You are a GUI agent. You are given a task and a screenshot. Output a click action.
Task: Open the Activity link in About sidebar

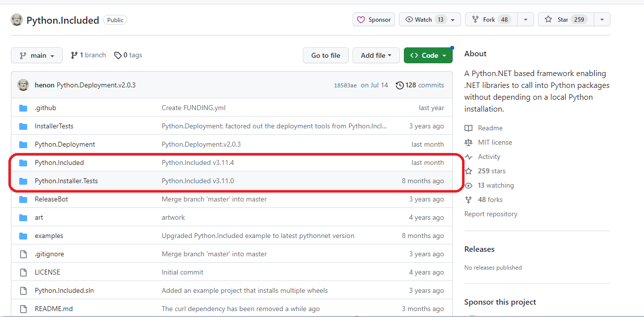point(483,157)
